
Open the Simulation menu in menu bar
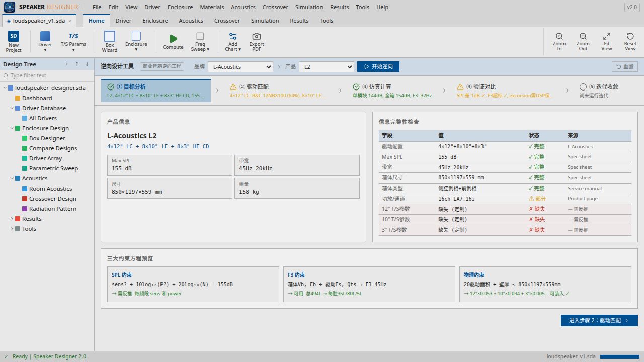coord(309,7)
